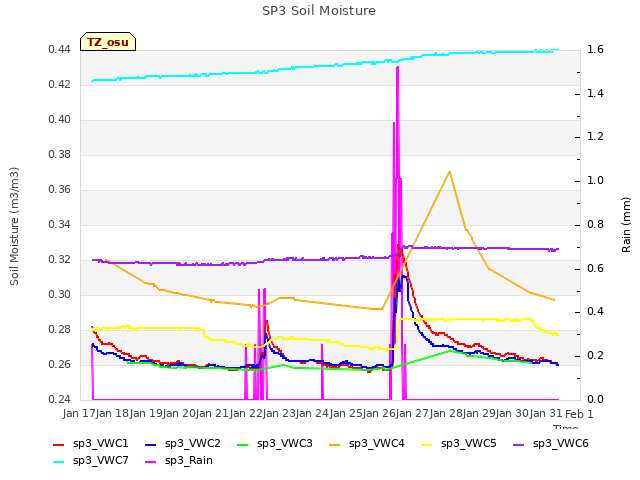Viewport: 640px width, 480px height.
Task: Toggle sp3_VWC2 series in legend
Action: 183,444
